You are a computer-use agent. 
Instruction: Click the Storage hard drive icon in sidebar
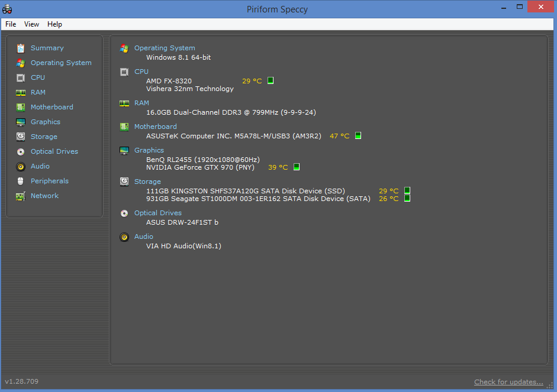(21, 137)
